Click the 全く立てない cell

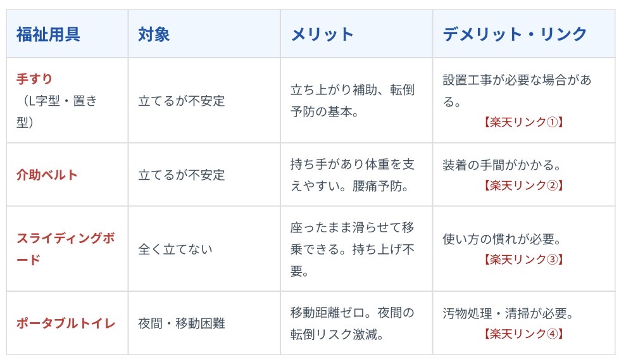click(175, 249)
